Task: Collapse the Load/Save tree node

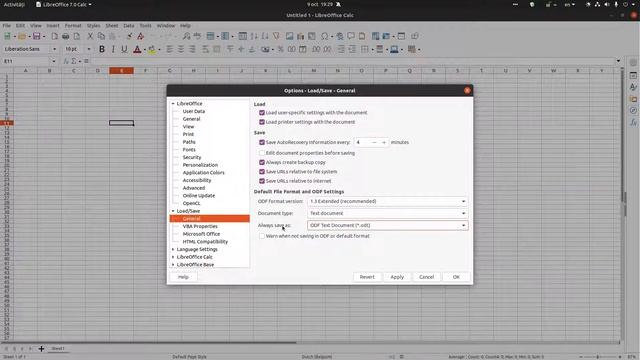Action: [x=173, y=211]
